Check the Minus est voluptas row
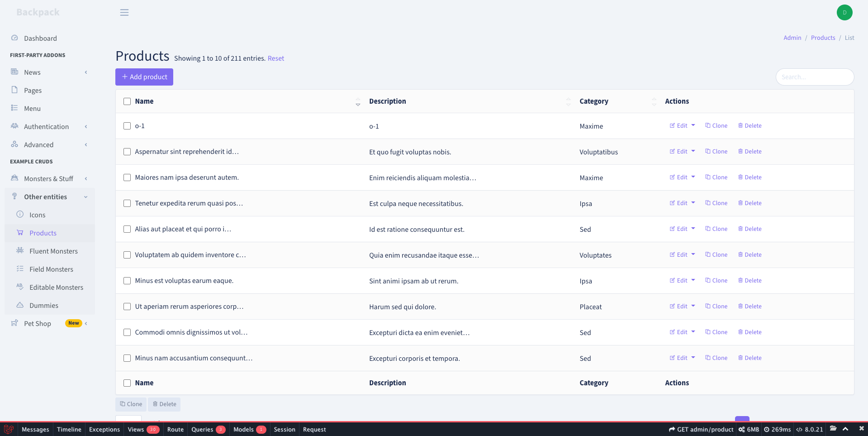 pyautogui.click(x=127, y=281)
